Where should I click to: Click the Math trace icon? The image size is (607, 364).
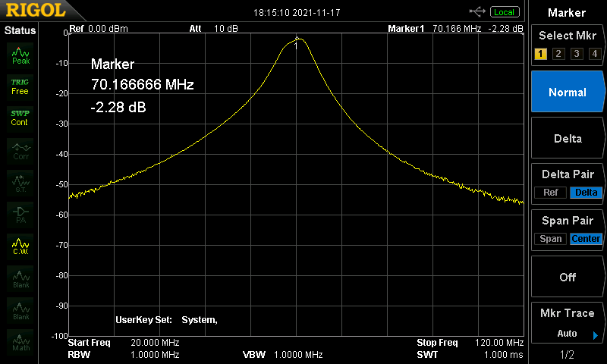(20, 341)
